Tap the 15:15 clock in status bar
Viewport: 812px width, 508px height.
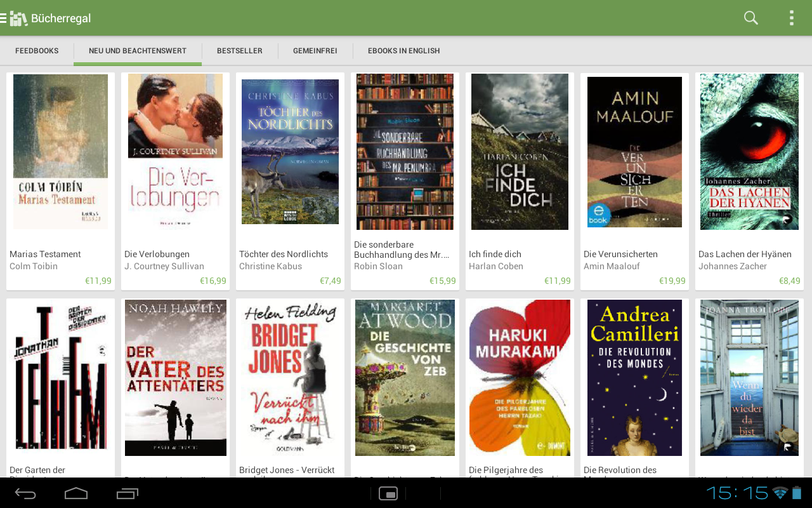(737, 493)
